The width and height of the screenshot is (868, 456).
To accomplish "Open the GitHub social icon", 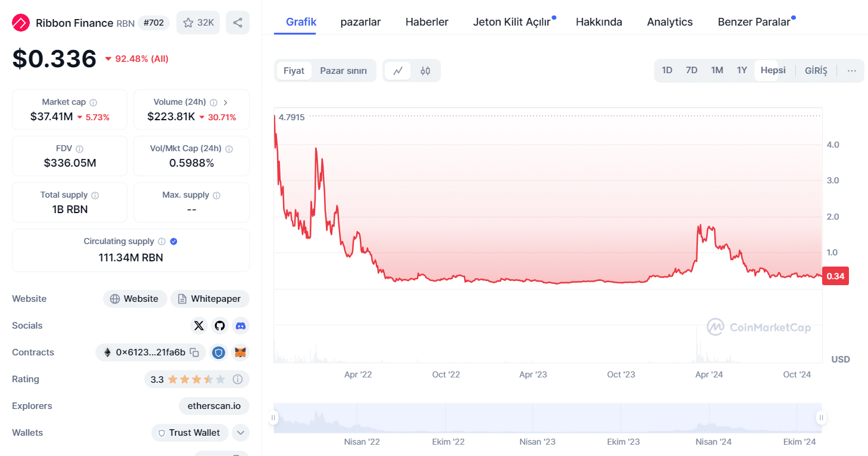I will (220, 326).
